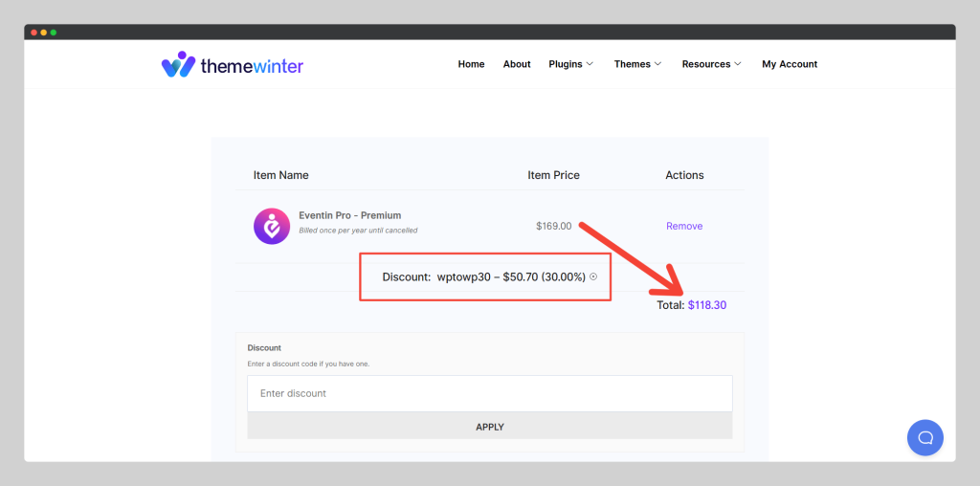
Task: Expand the Themes dropdown menu
Action: click(x=638, y=64)
